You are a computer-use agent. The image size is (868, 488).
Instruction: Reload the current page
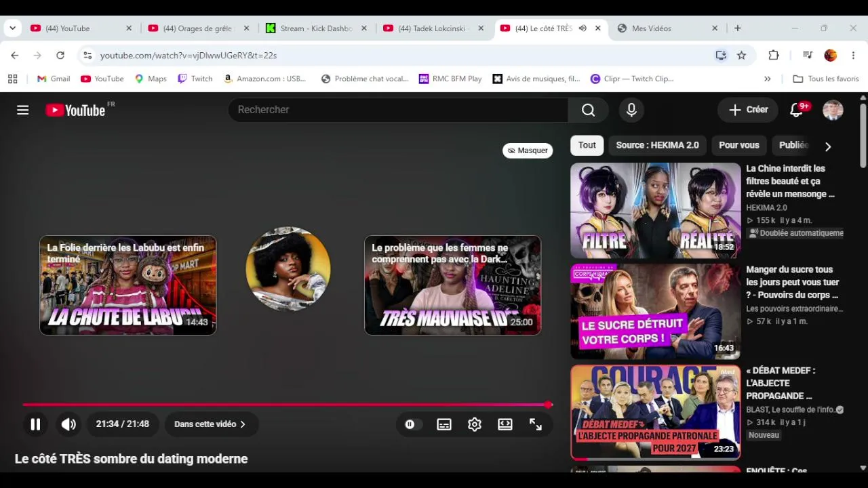pyautogui.click(x=60, y=56)
